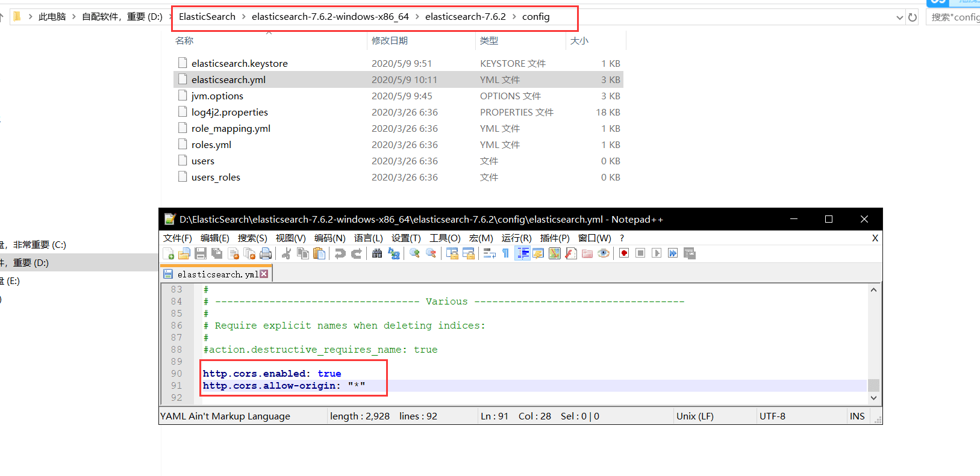Image resolution: width=980 pixels, height=476 pixels.
Task: Save the current file via toolbar icon
Action: (x=201, y=253)
